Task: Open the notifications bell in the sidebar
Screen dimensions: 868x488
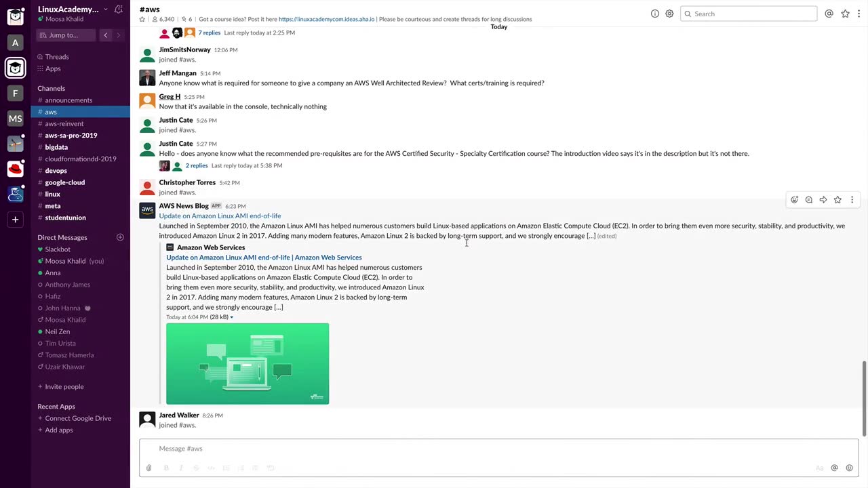Action: [x=119, y=9]
